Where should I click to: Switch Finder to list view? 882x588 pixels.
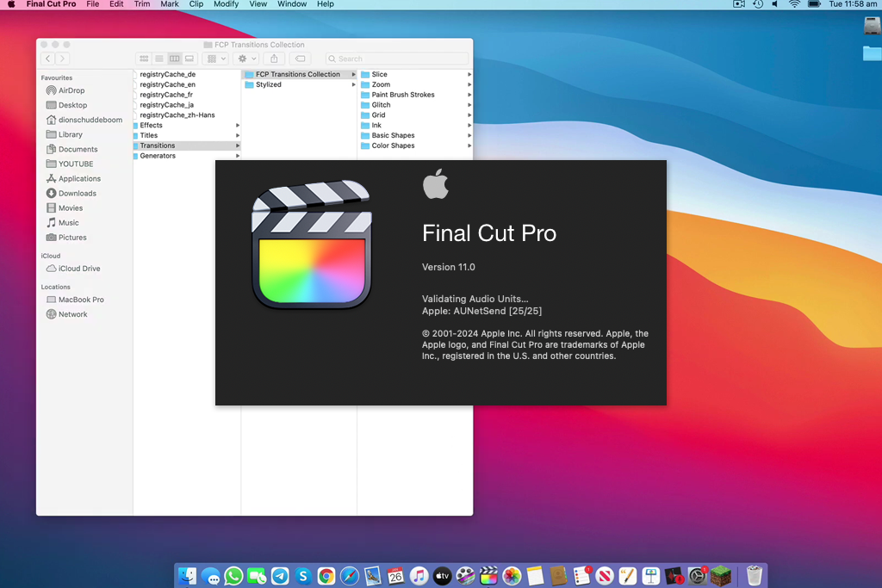click(x=159, y=59)
